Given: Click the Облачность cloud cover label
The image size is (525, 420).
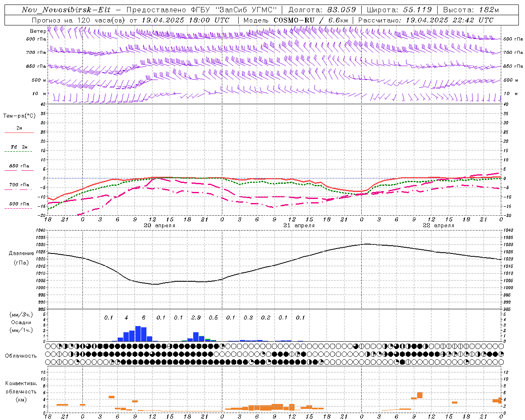Looking at the screenshot, I should point(21,356).
